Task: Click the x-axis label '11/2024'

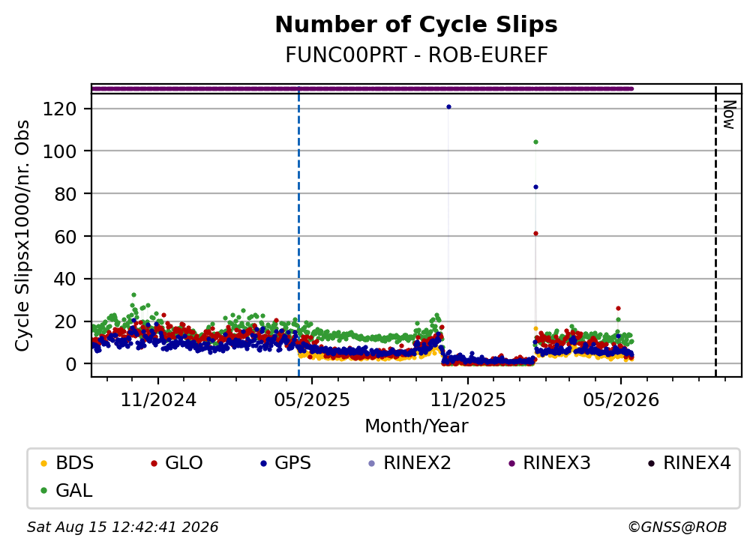Action: point(158,400)
